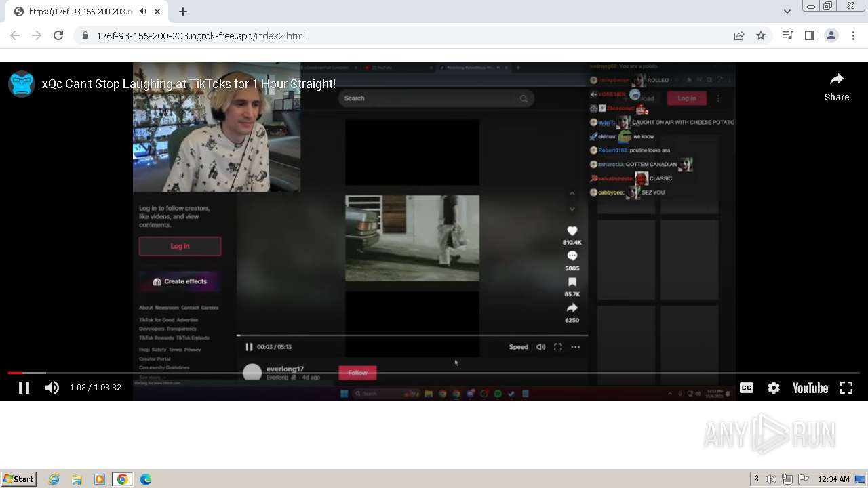This screenshot has height=488, width=868.
Task: View site information lock icon
Action: tap(85, 36)
